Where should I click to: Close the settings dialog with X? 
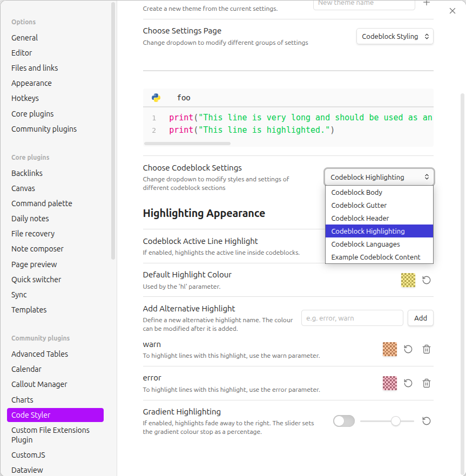(453, 11)
